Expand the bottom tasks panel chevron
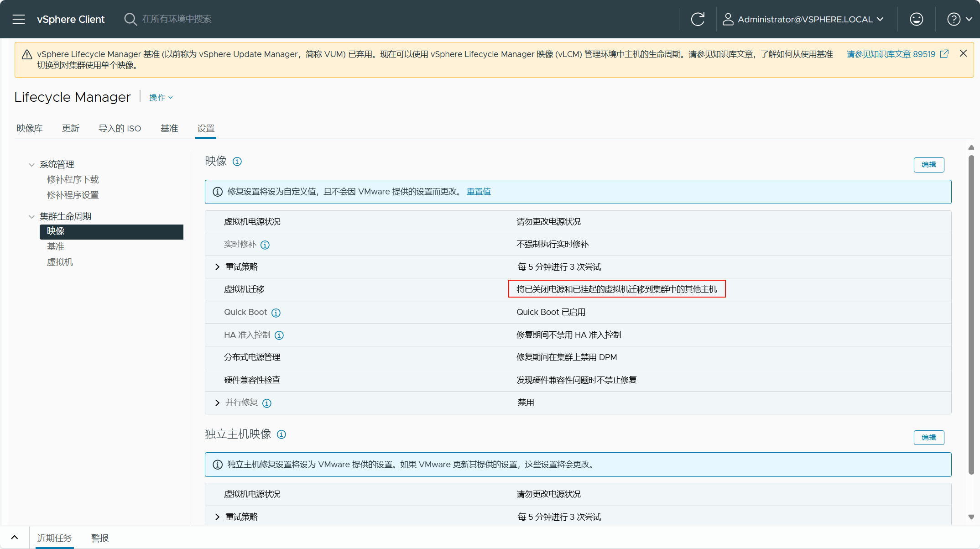Viewport: 980px width, 549px height. pos(15,538)
